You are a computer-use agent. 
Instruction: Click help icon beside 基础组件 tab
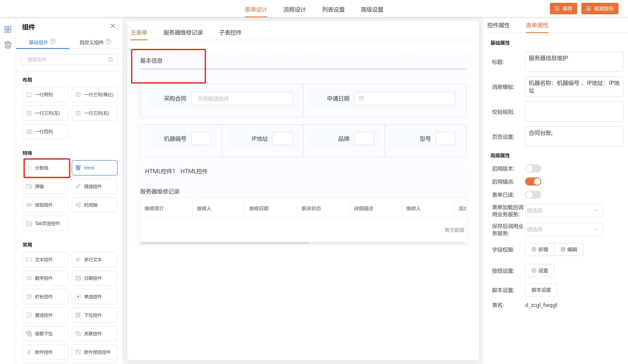tap(53, 42)
